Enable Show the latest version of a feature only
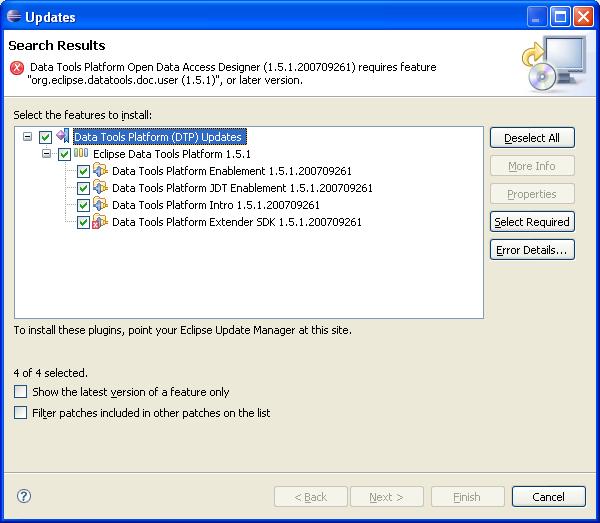This screenshot has width=600, height=523. [21, 392]
